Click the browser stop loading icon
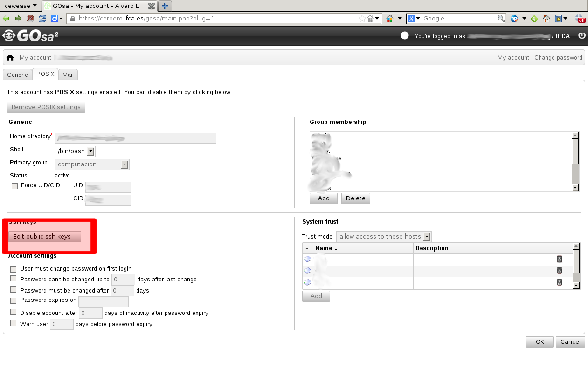Viewport: 588px width, 375px height. [30, 19]
